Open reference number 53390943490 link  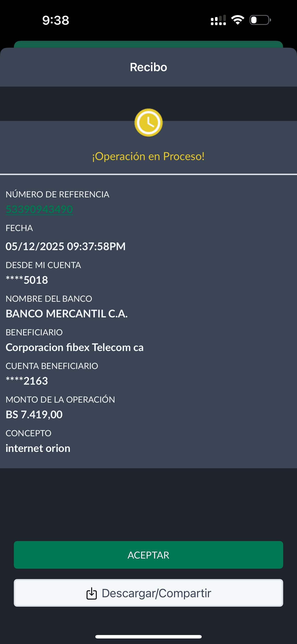point(39,209)
